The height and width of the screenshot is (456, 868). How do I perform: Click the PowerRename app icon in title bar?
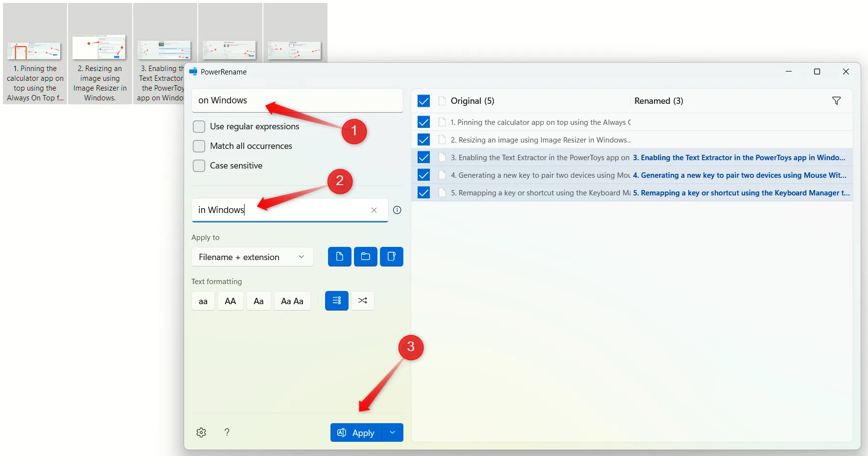pos(193,72)
